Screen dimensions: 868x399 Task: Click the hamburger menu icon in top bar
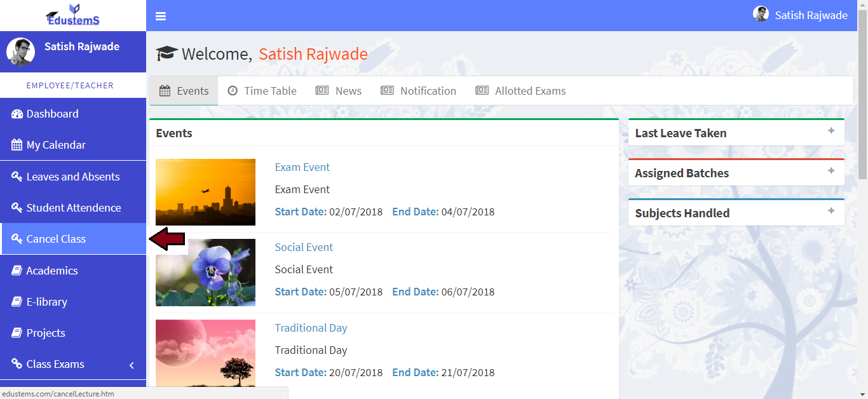161,16
